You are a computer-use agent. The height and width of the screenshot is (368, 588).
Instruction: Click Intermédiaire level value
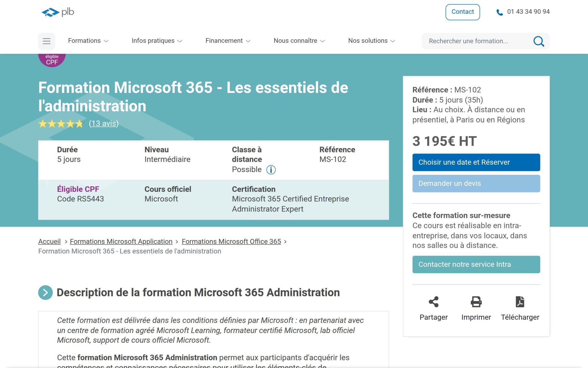pyautogui.click(x=167, y=159)
